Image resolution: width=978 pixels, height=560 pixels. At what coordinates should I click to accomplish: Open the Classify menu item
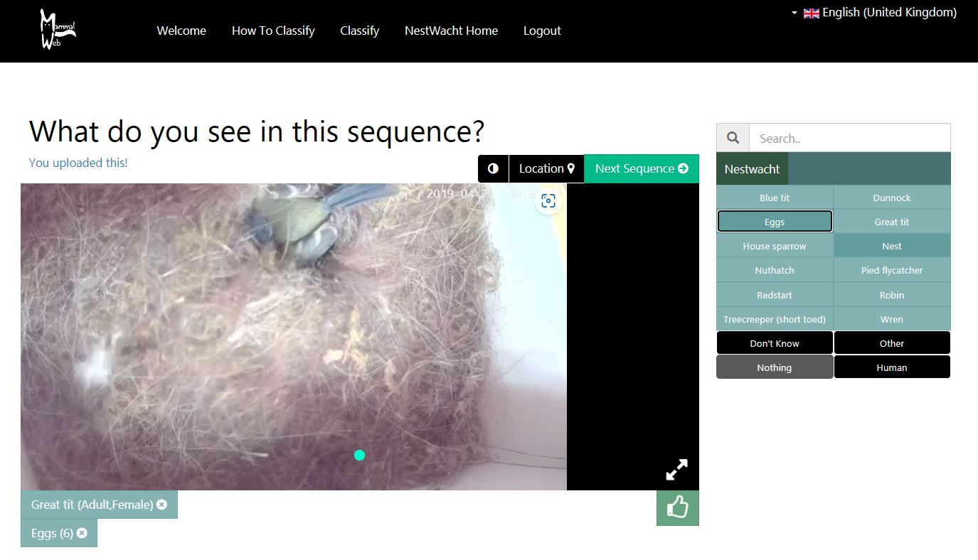point(359,31)
